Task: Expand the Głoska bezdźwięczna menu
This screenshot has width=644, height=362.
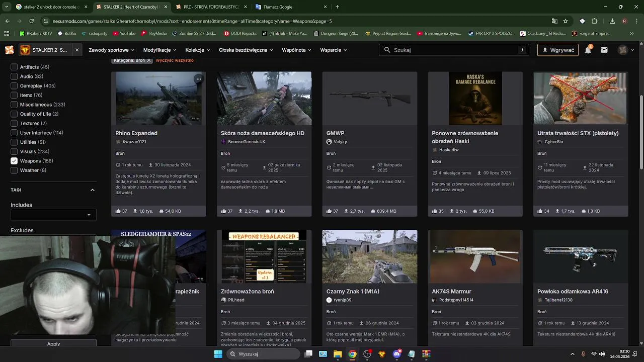Action: tap(246, 50)
